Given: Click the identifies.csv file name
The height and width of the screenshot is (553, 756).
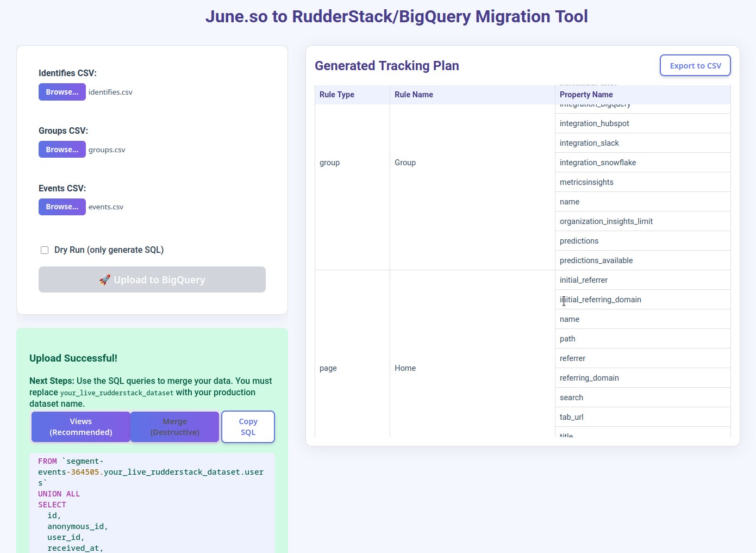Looking at the screenshot, I should pos(110,92).
